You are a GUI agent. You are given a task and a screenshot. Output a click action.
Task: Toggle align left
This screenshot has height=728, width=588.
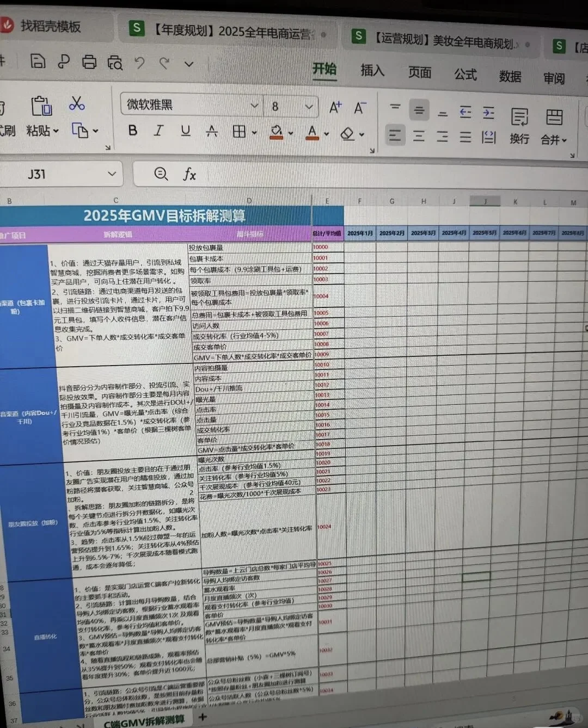click(x=395, y=135)
